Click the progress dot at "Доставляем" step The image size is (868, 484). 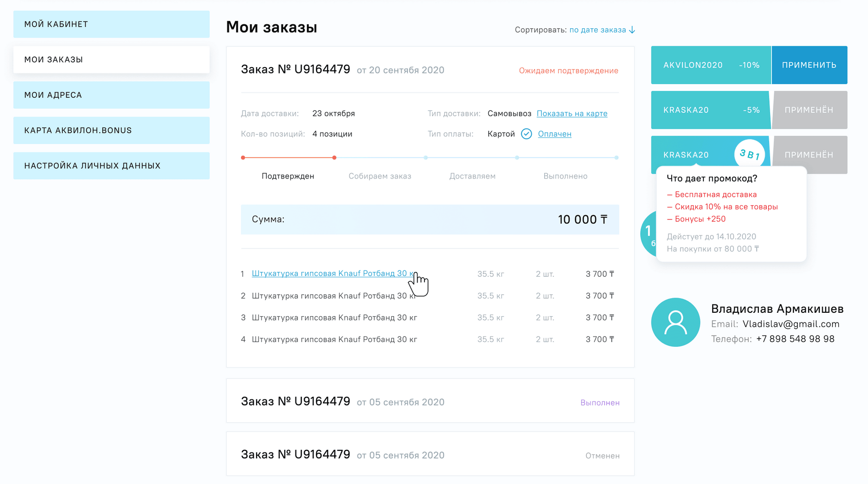(x=517, y=158)
